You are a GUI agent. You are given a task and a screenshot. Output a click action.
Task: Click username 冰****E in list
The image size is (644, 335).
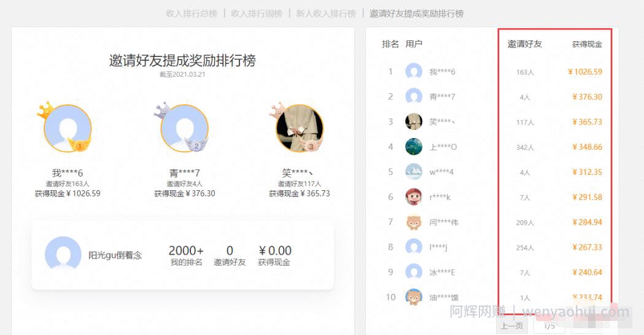pos(443,272)
